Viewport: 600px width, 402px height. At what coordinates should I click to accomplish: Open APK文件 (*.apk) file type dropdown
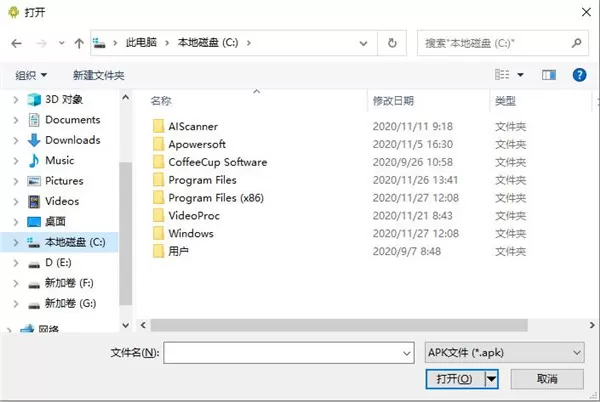pos(504,353)
